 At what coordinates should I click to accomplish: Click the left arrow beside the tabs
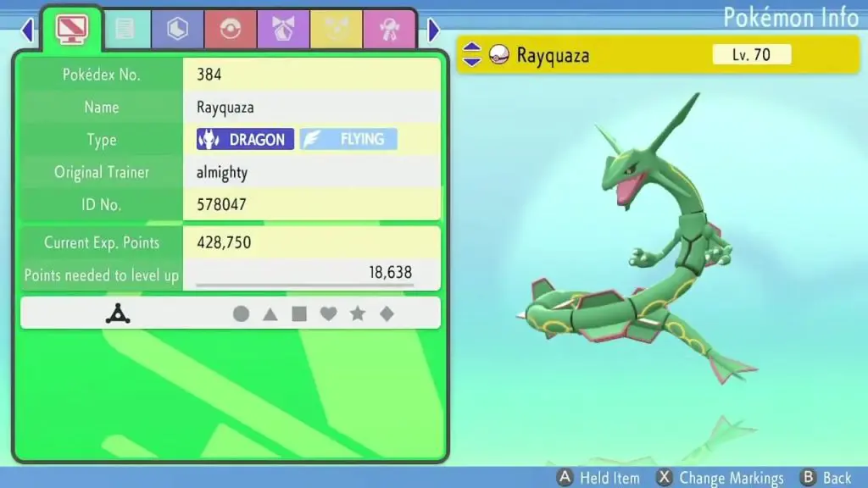point(26,30)
